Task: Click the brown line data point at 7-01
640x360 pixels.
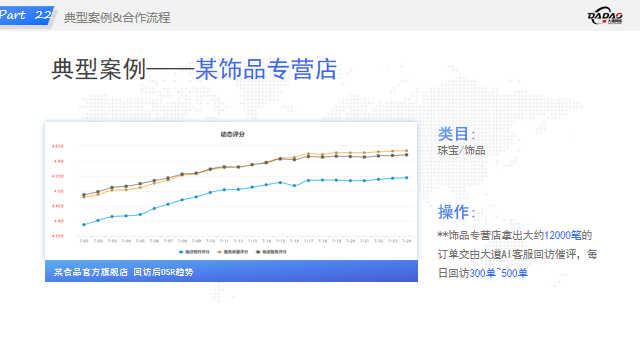Action: [x=84, y=195]
